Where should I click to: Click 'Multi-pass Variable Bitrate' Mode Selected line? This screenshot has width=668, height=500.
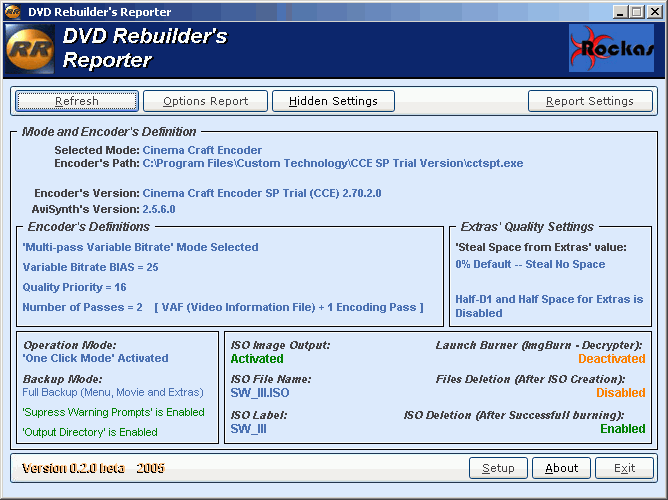click(x=141, y=247)
